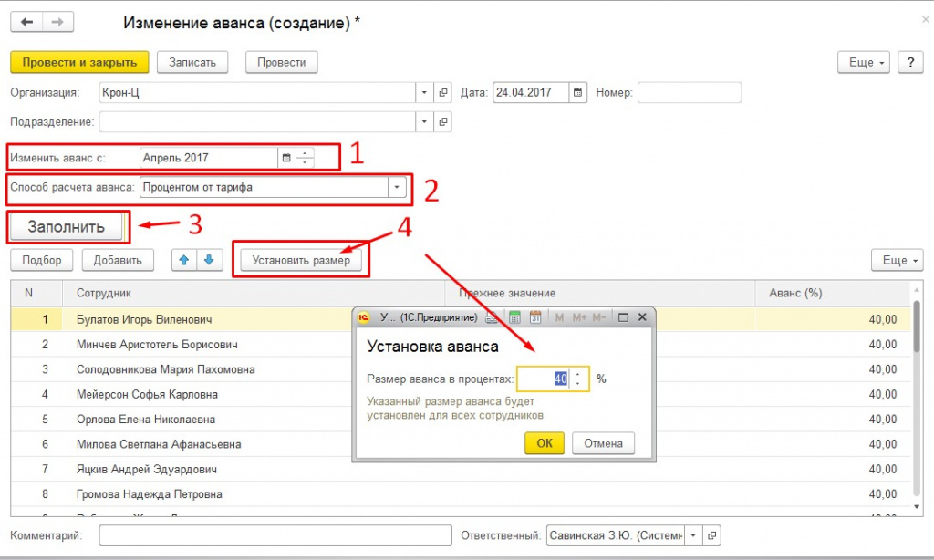The image size is (934, 560).
Task: Close the Установка аванса dialog
Action: [642, 317]
